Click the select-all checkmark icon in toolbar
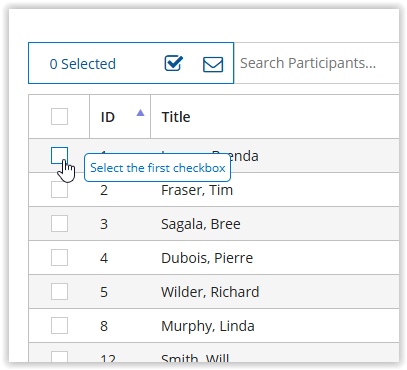Screen dimensions: 407x370 [x=174, y=63]
